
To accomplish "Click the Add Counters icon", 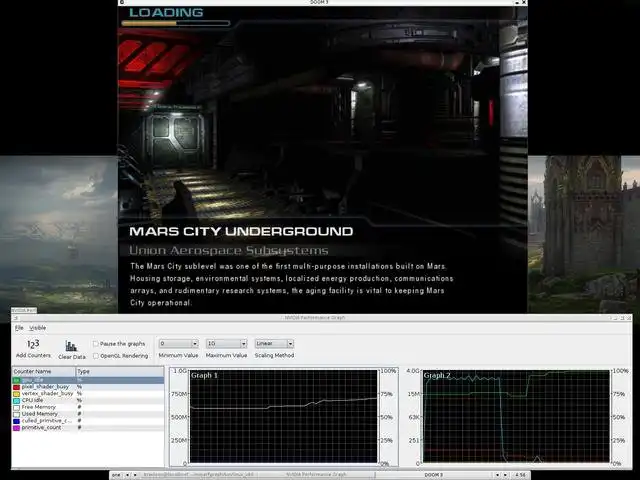I will [33, 344].
